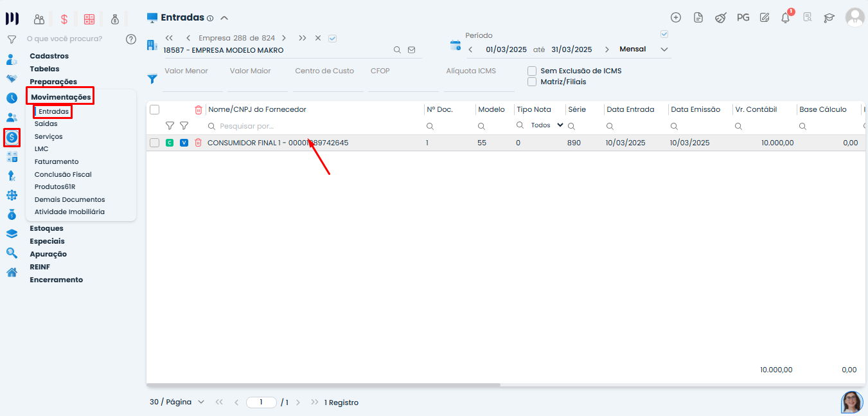Open the Mensal period dropdown
The height and width of the screenshot is (416, 868).
pos(644,50)
